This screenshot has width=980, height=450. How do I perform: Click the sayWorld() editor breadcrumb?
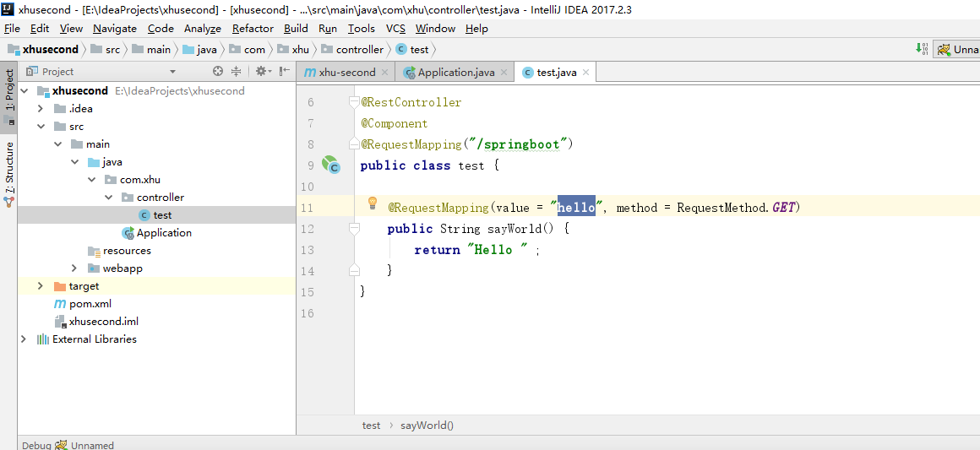pyautogui.click(x=427, y=425)
